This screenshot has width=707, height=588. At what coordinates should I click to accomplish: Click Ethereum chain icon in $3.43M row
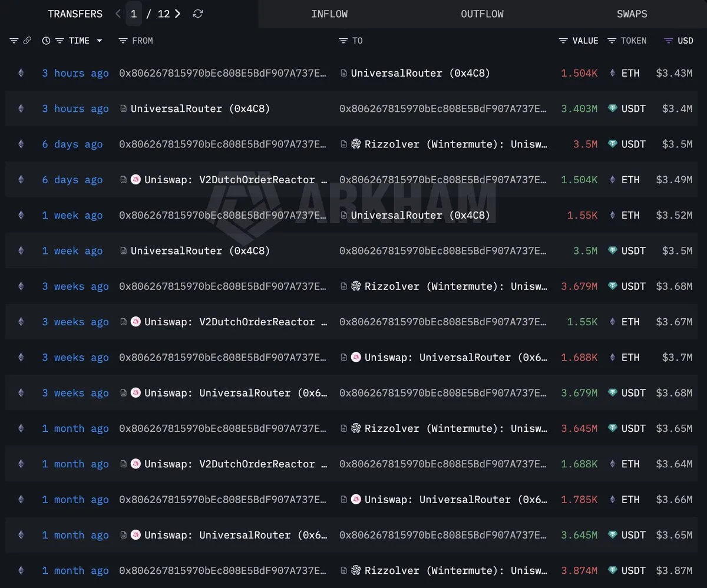(21, 73)
